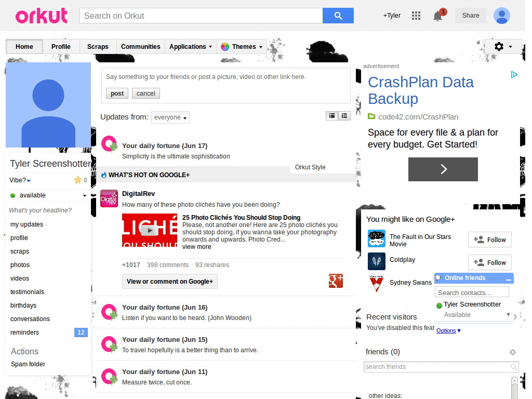This screenshot has width=532, height=399.
Task: Click the ad's arrow button
Action: (443, 169)
